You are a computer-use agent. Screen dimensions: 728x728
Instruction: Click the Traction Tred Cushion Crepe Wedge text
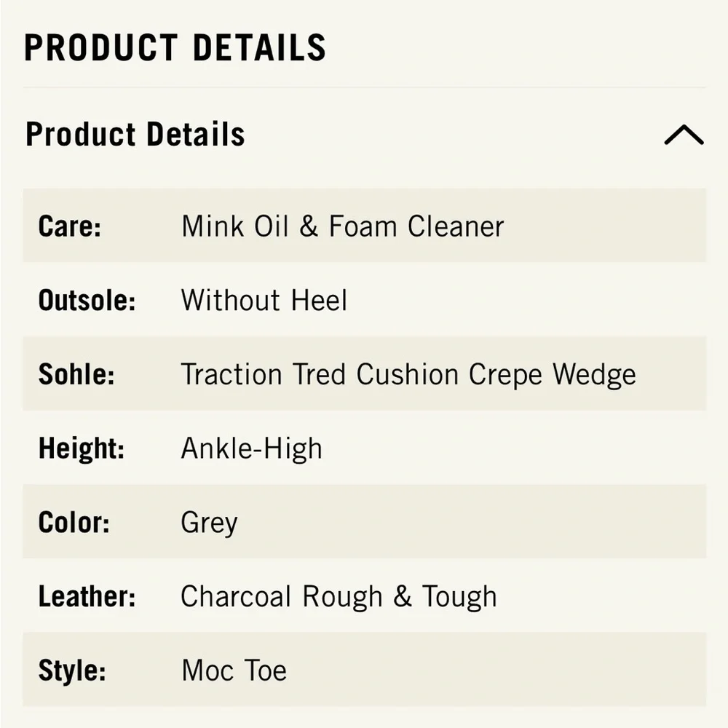coord(408,374)
